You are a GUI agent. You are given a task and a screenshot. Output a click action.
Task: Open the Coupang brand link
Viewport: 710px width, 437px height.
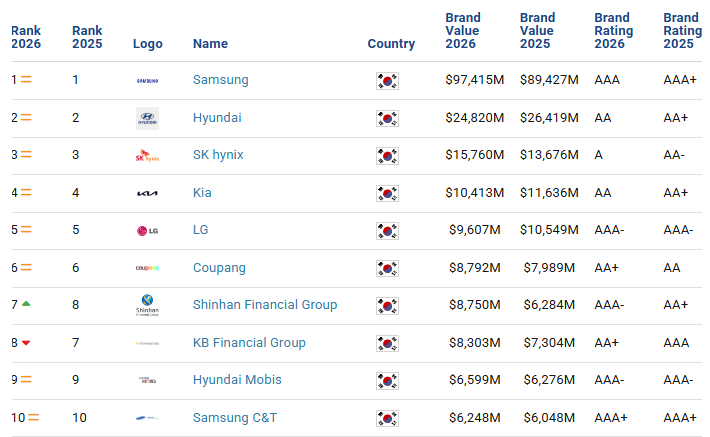tap(219, 268)
